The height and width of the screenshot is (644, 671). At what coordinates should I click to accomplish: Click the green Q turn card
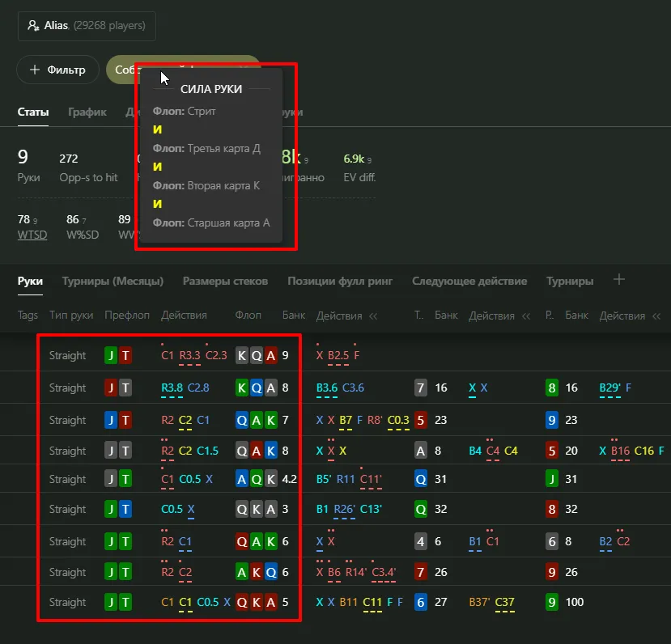coord(420,510)
